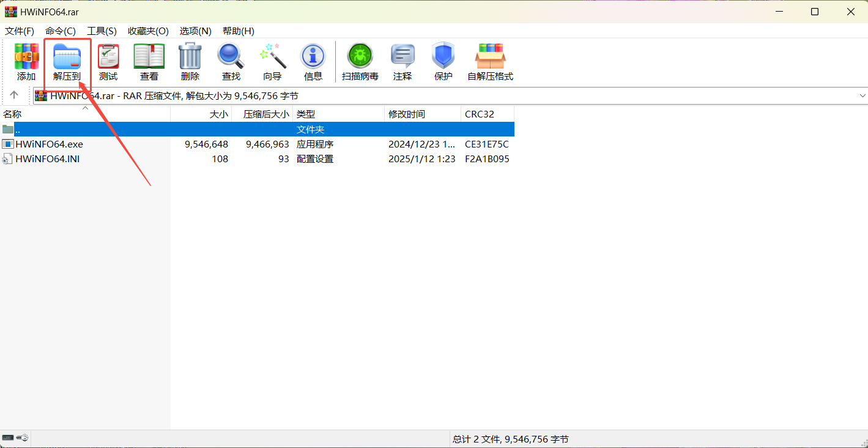Sort files by the 大小 column header
Image resolution: width=868 pixels, height=448 pixels.
point(218,114)
